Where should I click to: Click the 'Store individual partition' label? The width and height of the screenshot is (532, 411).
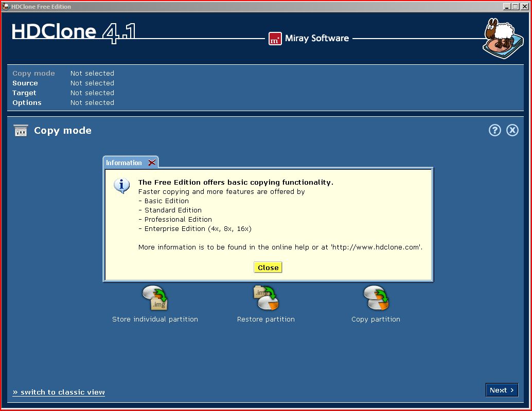coord(155,319)
